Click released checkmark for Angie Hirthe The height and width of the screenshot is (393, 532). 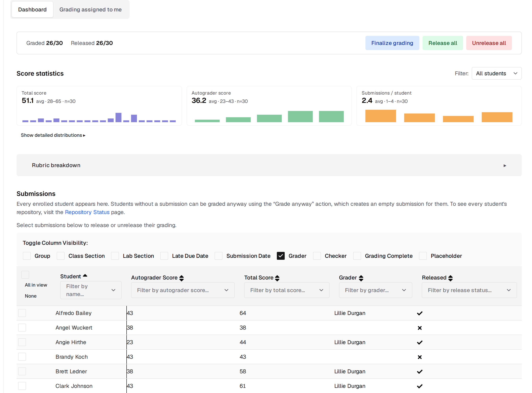tap(420, 343)
